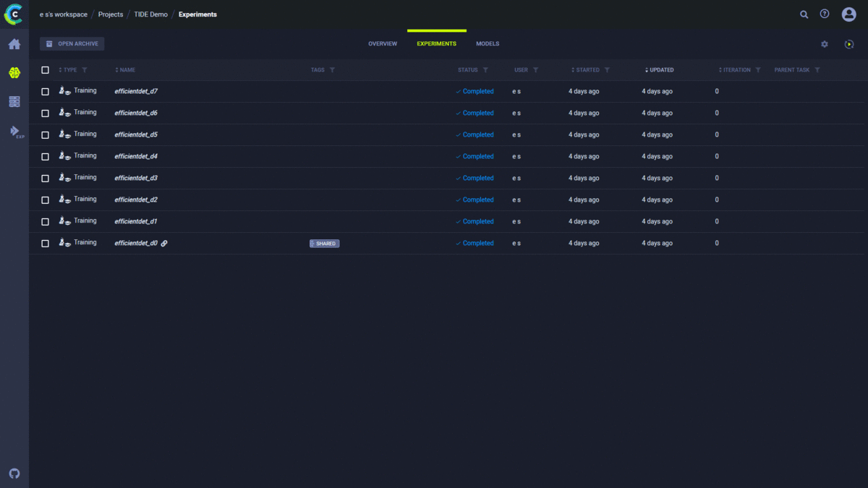
Task: Click the shared link icon beside efficientdet_d0
Action: click(164, 244)
